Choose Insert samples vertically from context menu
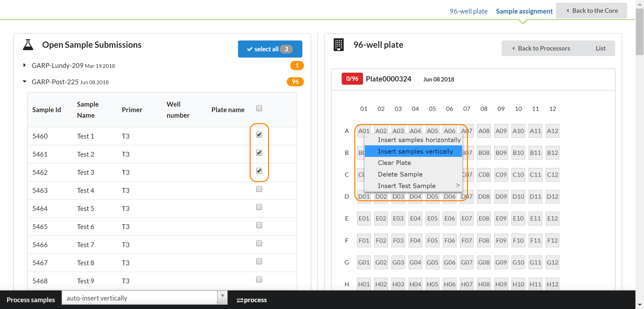Viewport: 644px width, 309px height. pos(415,151)
